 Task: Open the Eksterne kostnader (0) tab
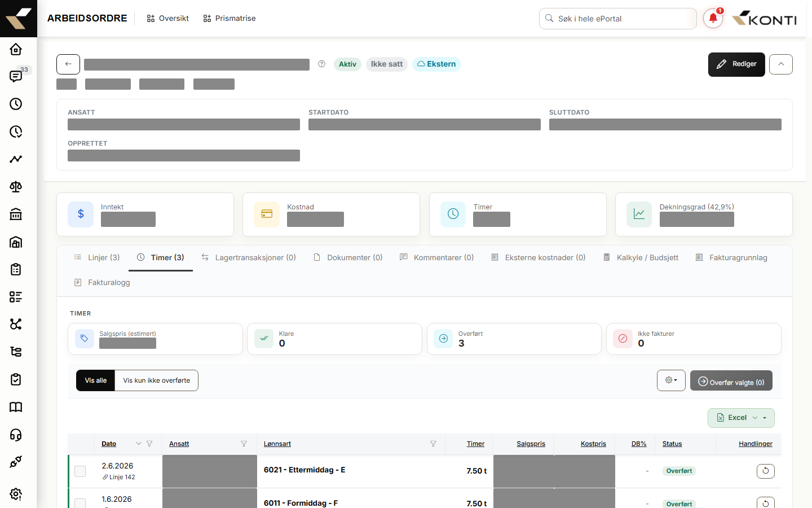539,257
